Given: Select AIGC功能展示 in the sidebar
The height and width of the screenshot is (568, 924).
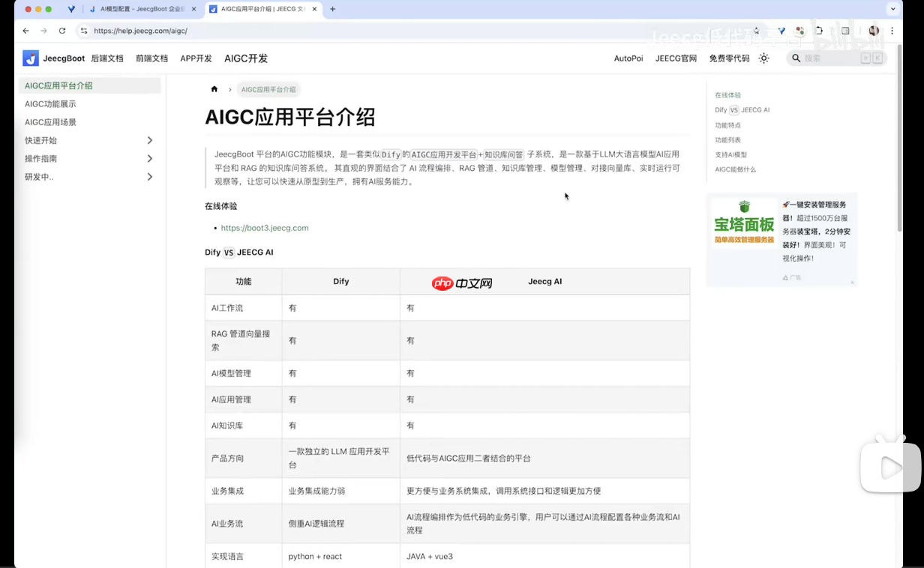Looking at the screenshot, I should [x=50, y=103].
